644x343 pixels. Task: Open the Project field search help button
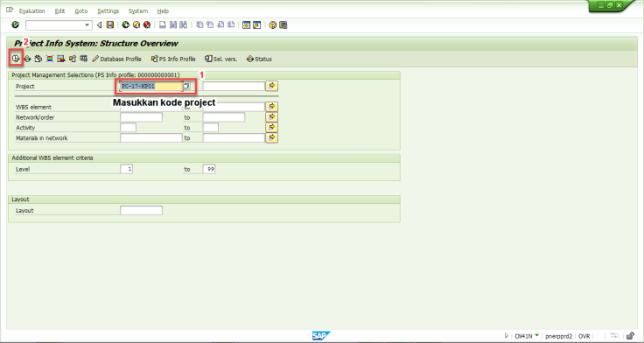point(186,86)
